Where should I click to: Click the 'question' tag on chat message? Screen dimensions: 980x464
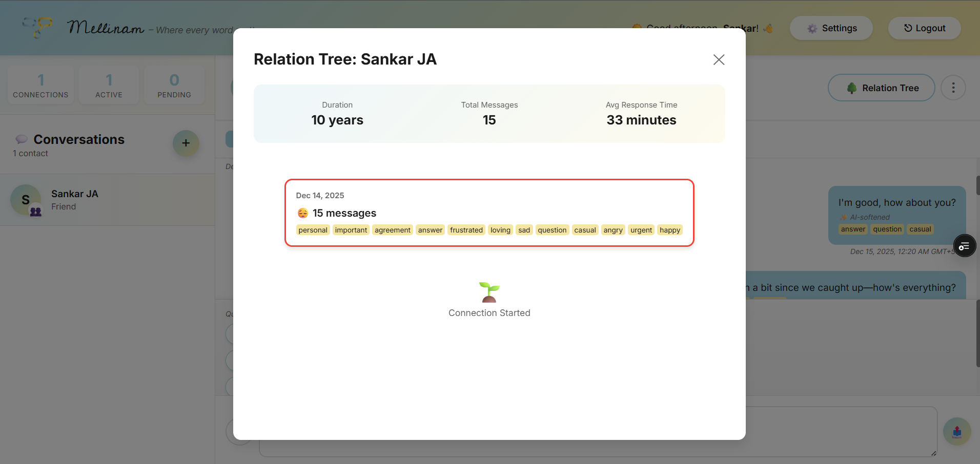[x=887, y=229]
